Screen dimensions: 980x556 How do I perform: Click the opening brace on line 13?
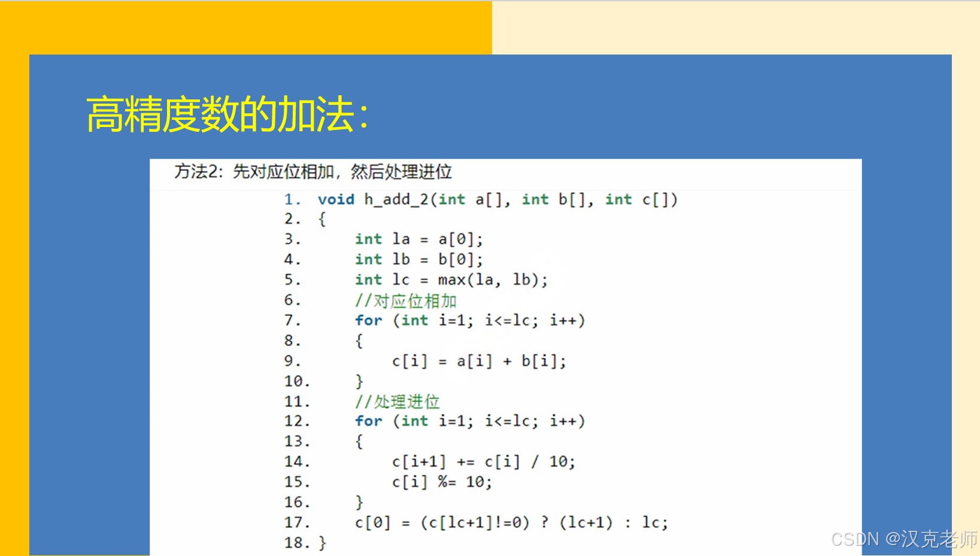(359, 442)
